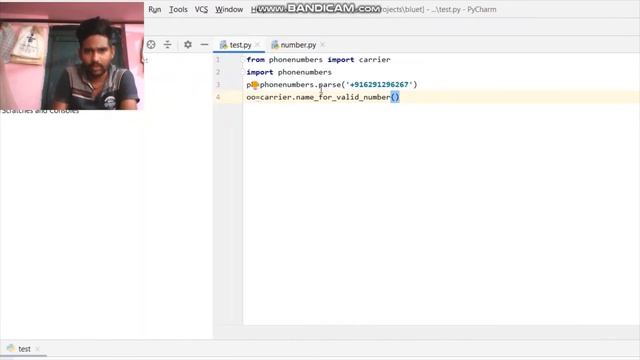
Task: Select the test run tab at bottom
Action: [24, 349]
